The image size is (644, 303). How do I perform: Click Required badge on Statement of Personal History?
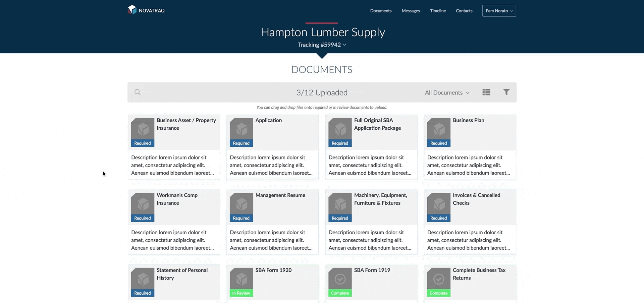(x=143, y=293)
